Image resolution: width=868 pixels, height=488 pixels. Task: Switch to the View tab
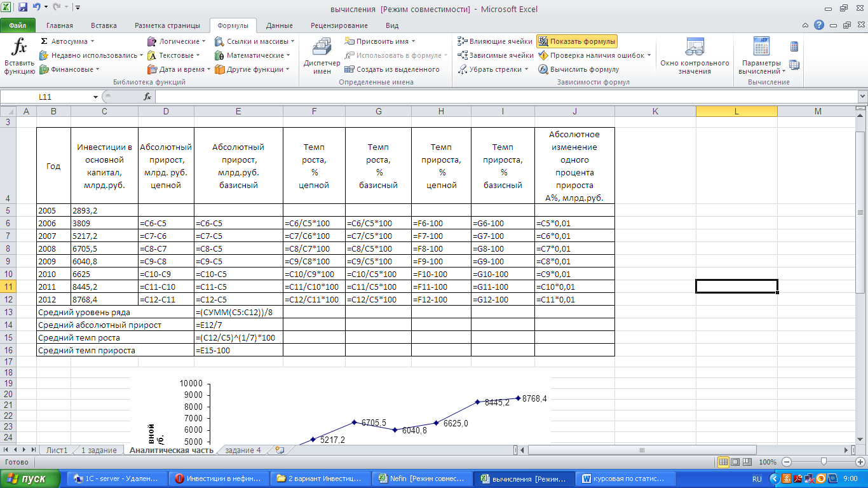pyautogui.click(x=392, y=25)
